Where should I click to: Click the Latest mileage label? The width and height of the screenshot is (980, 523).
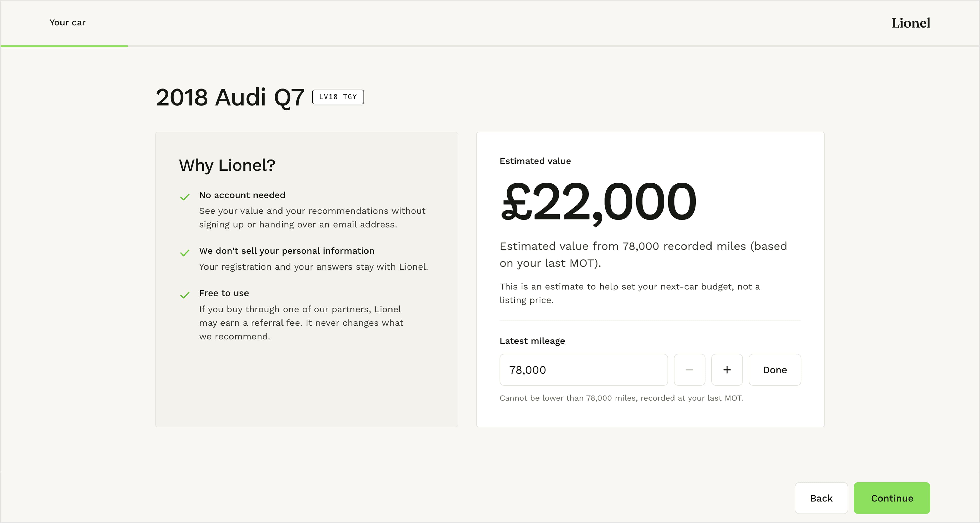532,341
